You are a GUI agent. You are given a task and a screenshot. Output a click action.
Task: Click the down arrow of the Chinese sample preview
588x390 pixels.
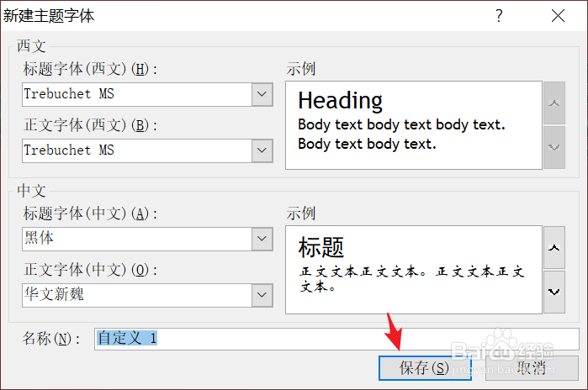click(554, 292)
